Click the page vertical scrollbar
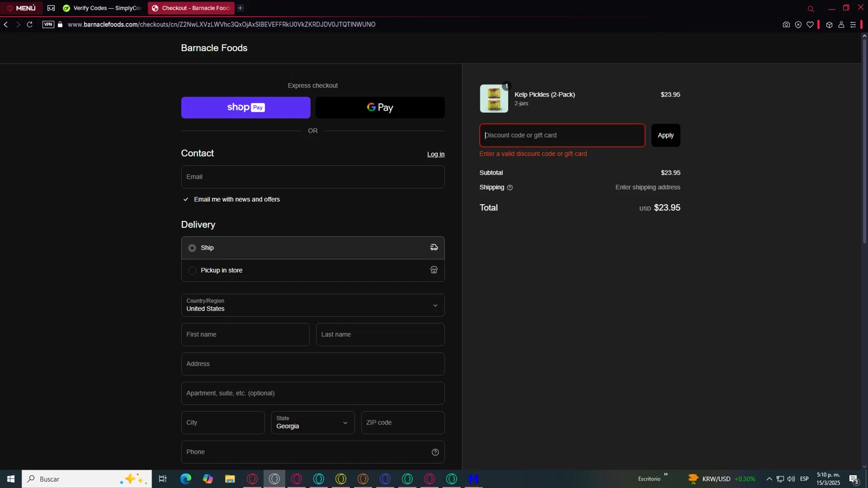Image resolution: width=868 pixels, height=488 pixels. click(865, 142)
